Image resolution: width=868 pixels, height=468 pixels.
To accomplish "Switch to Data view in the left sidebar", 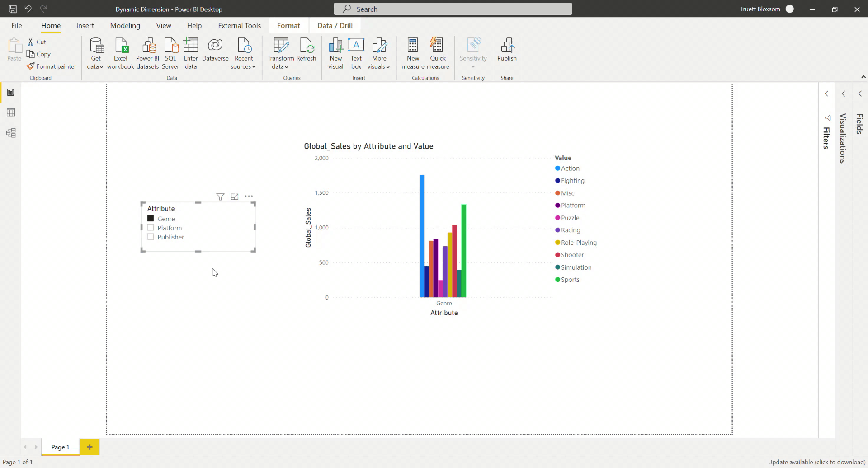I will tap(11, 112).
